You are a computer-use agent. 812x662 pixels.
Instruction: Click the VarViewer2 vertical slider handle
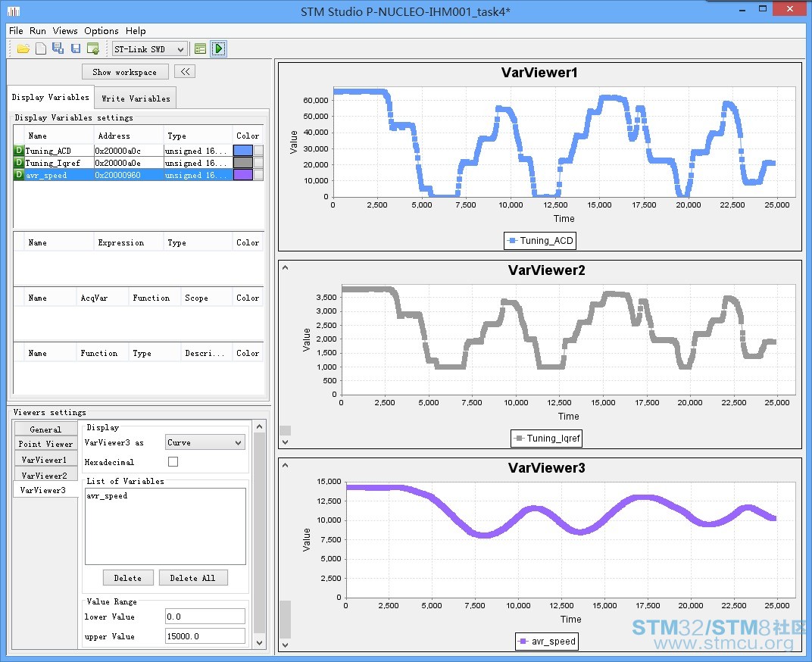pyautogui.click(x=286, y=430)
